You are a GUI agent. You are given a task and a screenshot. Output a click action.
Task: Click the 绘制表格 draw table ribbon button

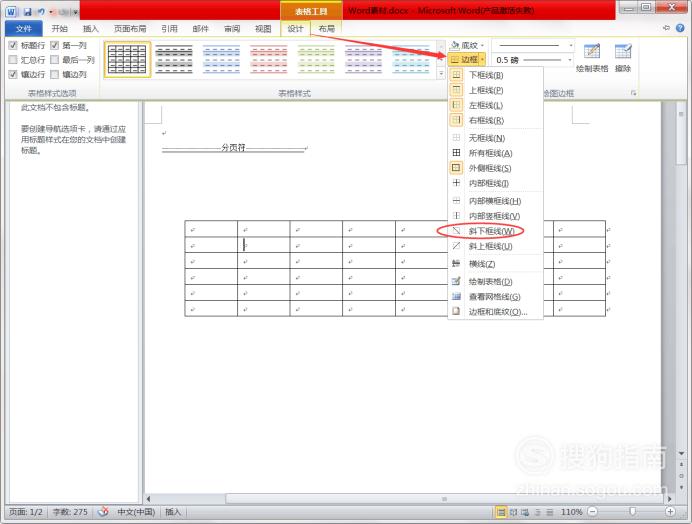(592, 57)
